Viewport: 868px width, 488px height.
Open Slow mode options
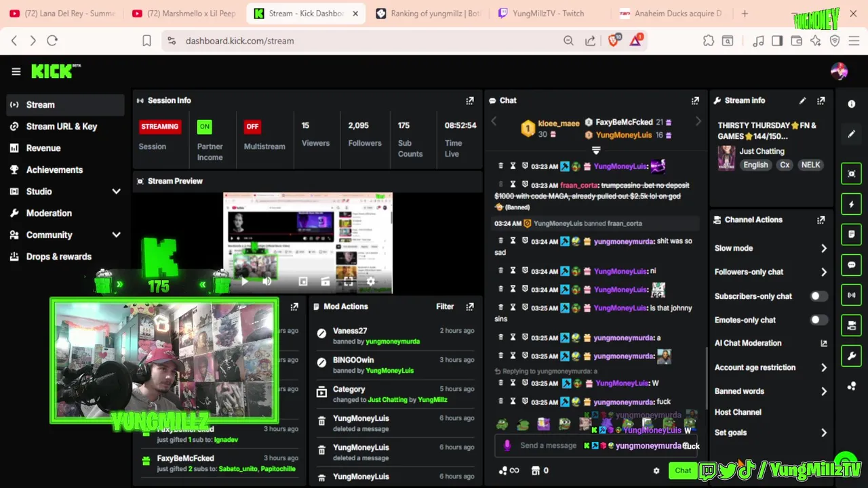pos(771,248)
